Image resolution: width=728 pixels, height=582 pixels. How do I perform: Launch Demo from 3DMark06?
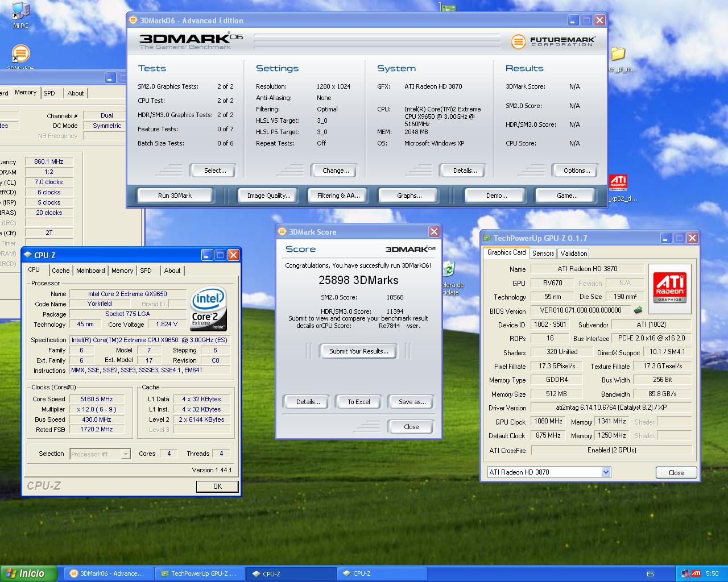[497, 196]
